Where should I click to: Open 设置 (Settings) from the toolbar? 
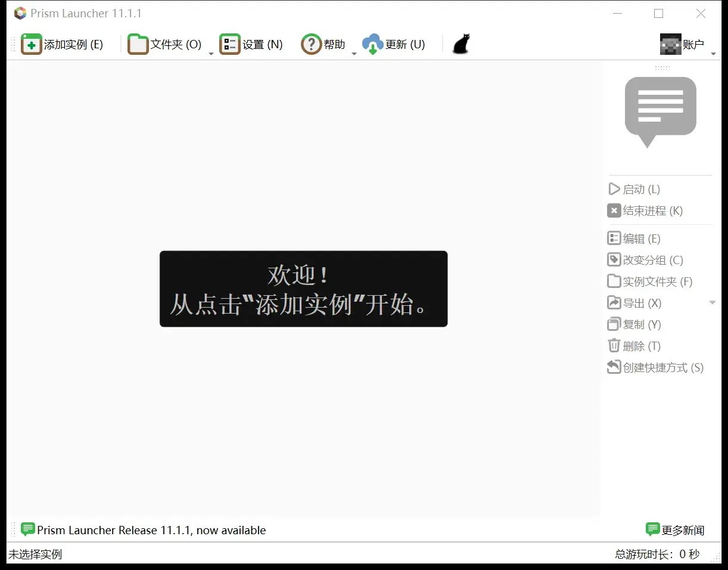251,45
